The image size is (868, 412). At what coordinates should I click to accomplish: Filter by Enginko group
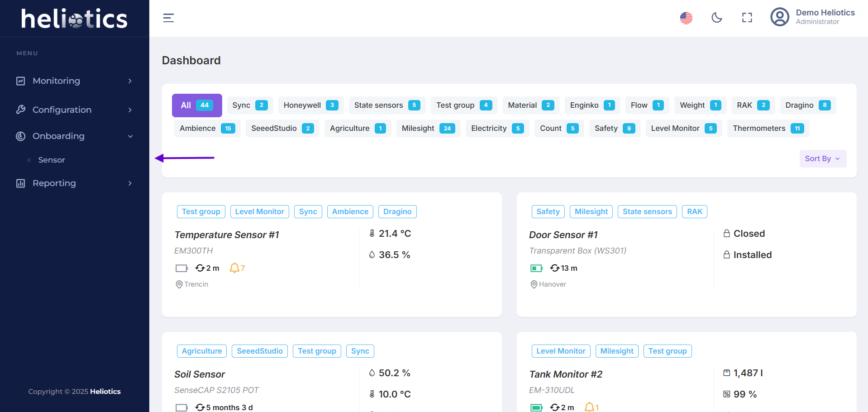[x=592, y=105]
